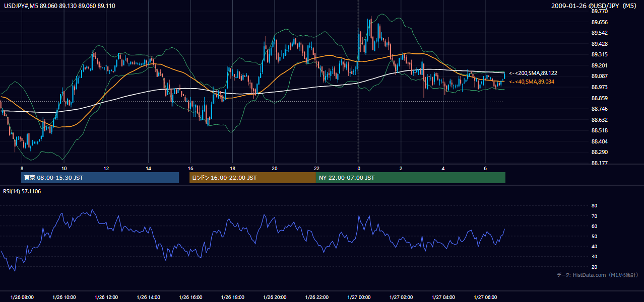Click hour tick 14 under price chart
This screenshot has width=644, height=302.
(148, 168)
